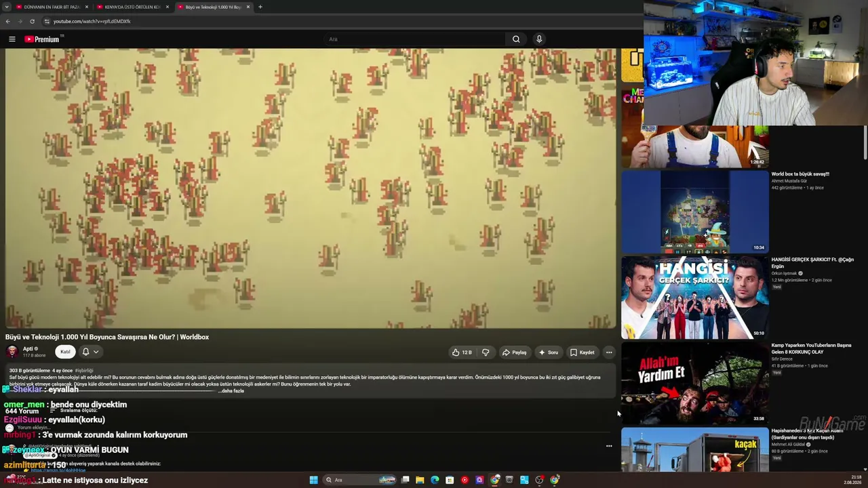Select the 'Büyü ve Teknoloji 1.000 Yıl' tab
The image size is (868, 488).
213,7
